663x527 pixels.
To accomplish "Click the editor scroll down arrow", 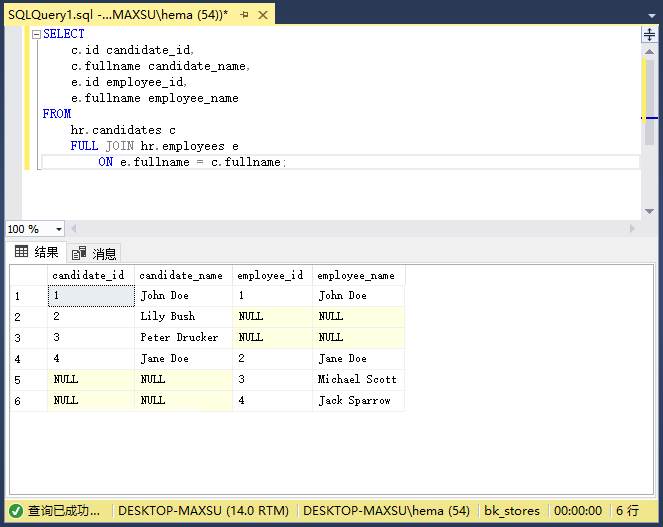I will coord(649,211).
